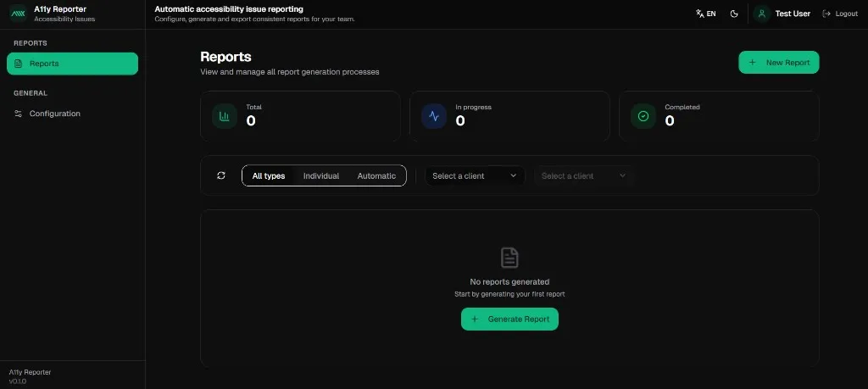Toggle dark mode with moon icon
This screenshot has width=868, height=389.
(x=734, y=14)
